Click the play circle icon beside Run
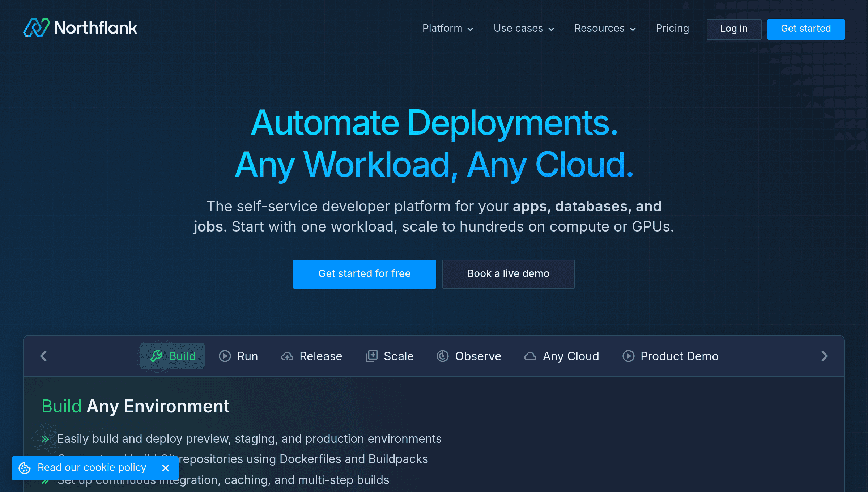 coord(225,356)
